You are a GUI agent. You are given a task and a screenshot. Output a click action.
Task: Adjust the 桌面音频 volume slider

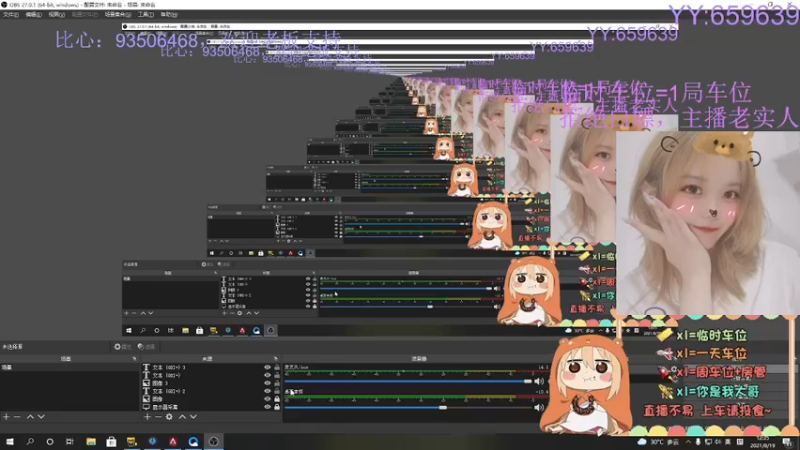[408, 408]
